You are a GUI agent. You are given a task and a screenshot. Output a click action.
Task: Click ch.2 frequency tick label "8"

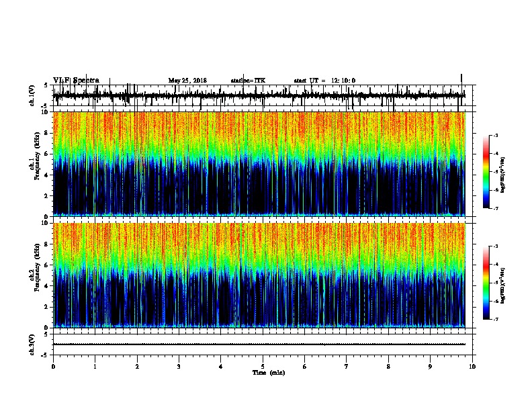point(46,244)
